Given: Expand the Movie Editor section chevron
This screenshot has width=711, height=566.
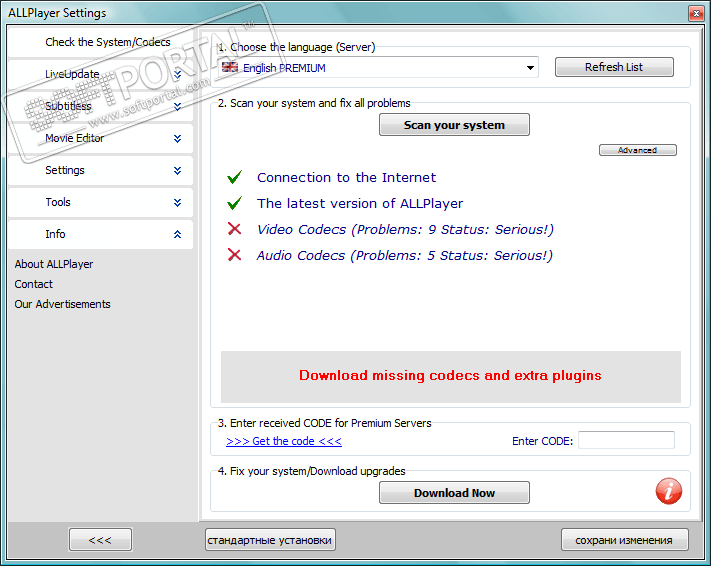Looking at the screenshot, I should 177,138.
